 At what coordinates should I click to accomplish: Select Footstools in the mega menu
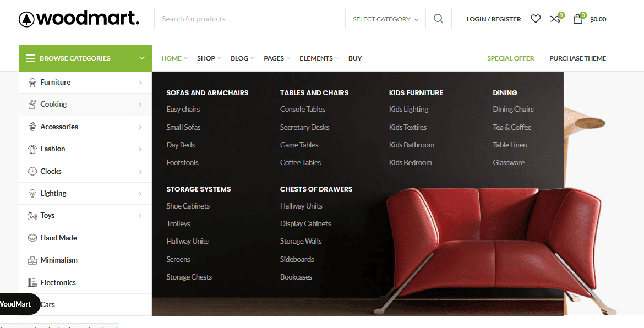182,162
